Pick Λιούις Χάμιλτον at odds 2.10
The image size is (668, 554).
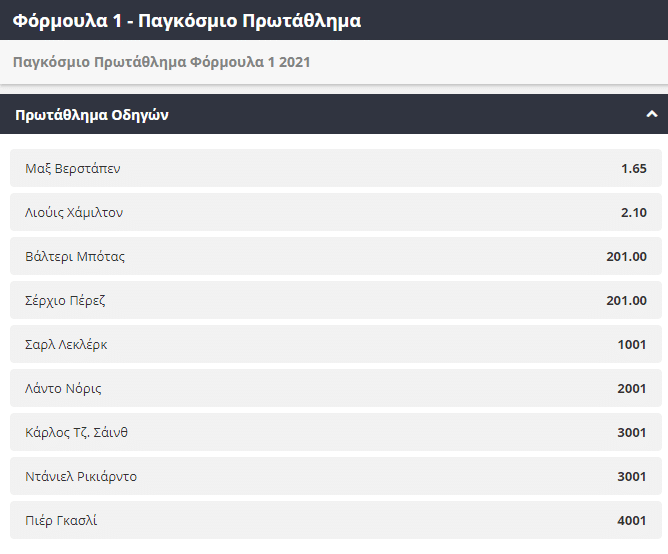pos(335,212)
